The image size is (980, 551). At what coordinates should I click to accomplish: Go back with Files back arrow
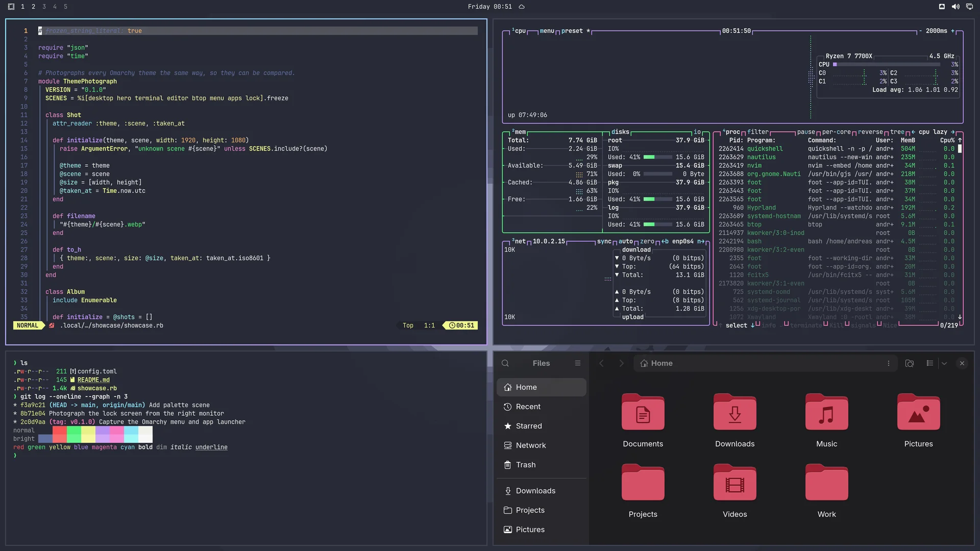(x=601, y=363)
